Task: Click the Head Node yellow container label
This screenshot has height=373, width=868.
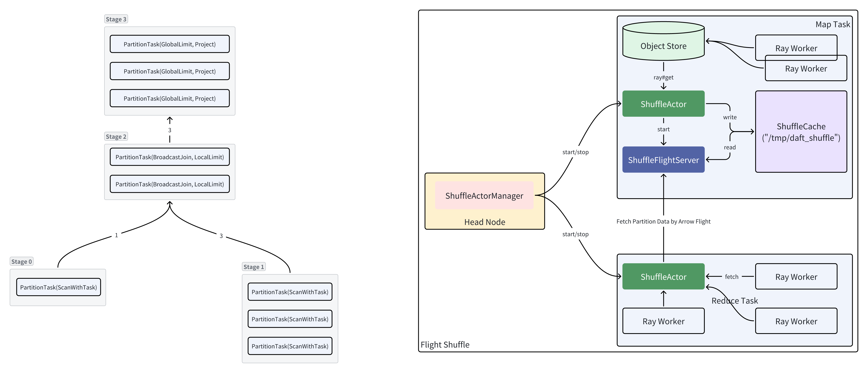Action: coord(484,222)
